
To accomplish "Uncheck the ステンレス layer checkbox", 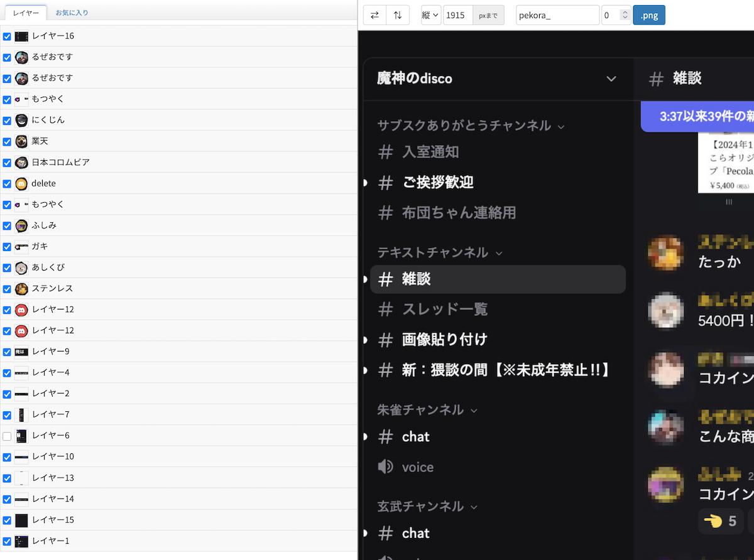I will click(x=7, y=289).
